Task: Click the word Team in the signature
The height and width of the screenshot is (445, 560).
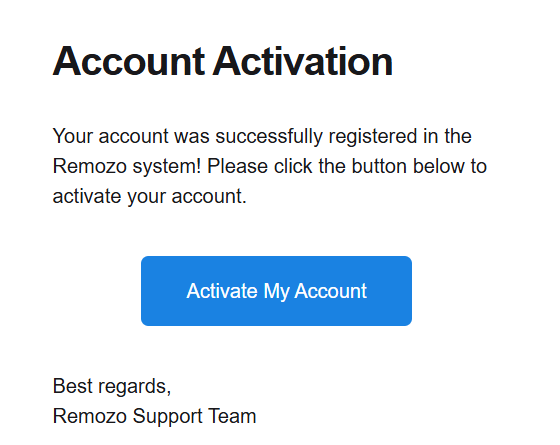Action: (232, 416)
